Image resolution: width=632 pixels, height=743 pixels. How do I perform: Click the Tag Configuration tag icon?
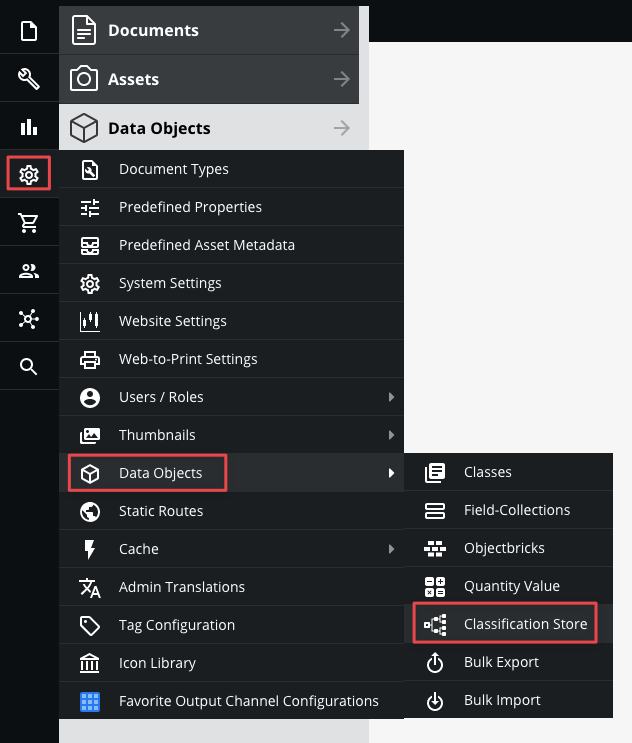coord(90,625)
